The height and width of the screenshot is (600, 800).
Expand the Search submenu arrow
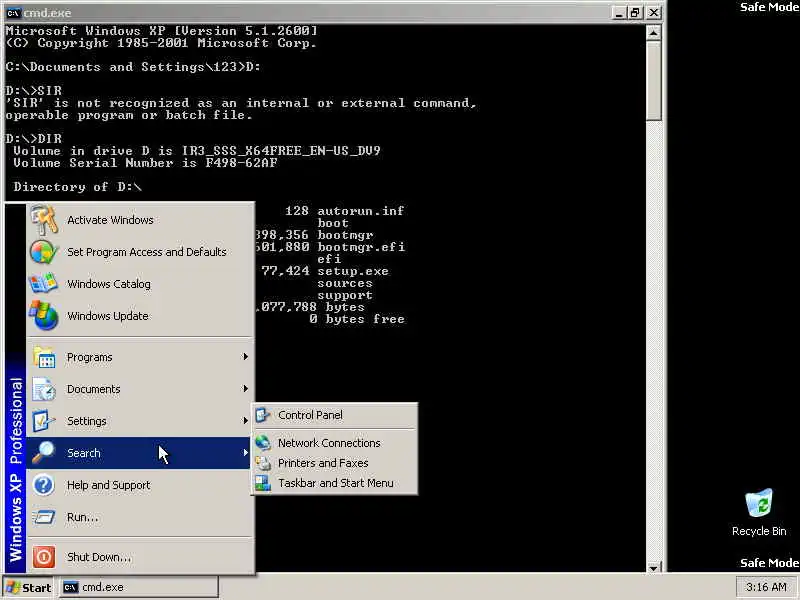[245, 453]
